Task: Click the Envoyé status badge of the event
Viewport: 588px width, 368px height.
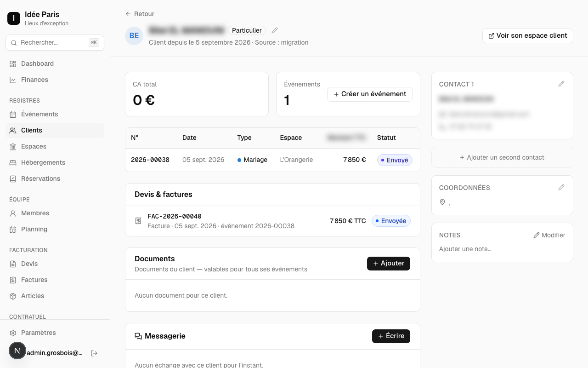Action: coord(395,160)
